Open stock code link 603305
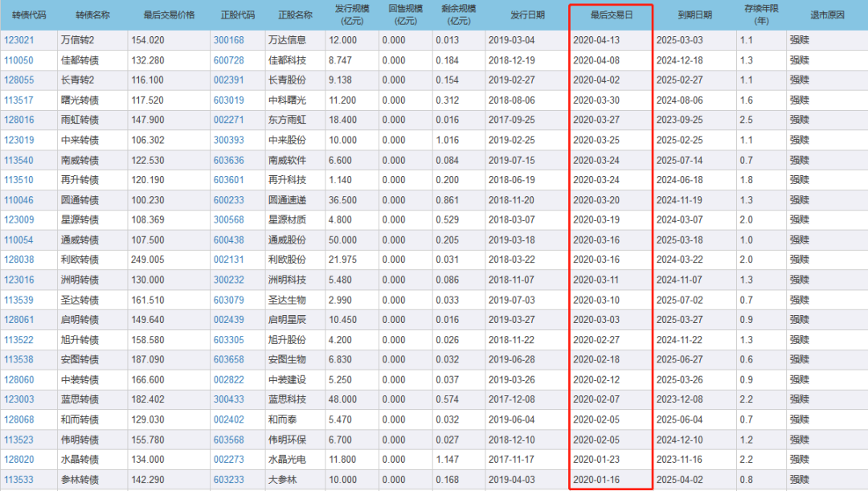Screen dimensions: 868x491 coord(228,340)
